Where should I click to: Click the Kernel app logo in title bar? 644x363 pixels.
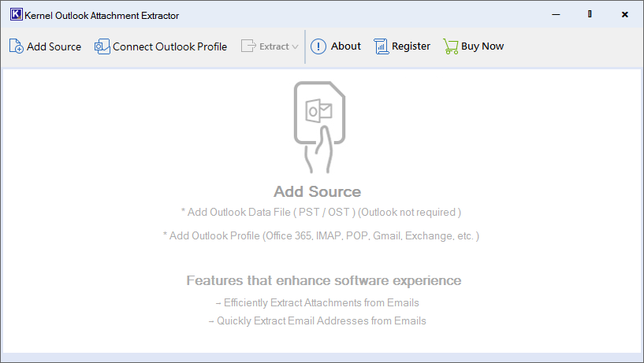[16, 15]
